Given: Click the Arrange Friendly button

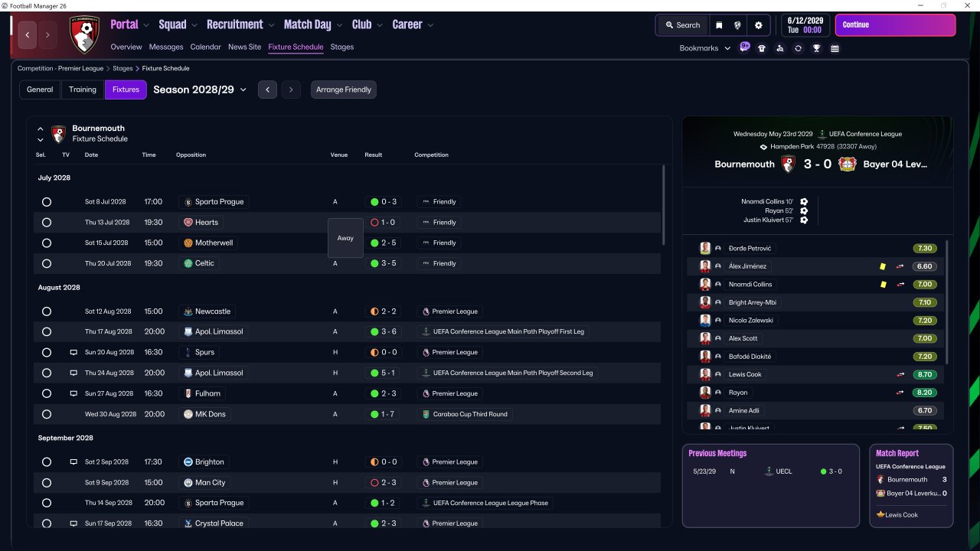Looking at the screenshot, I should (344, 90).
